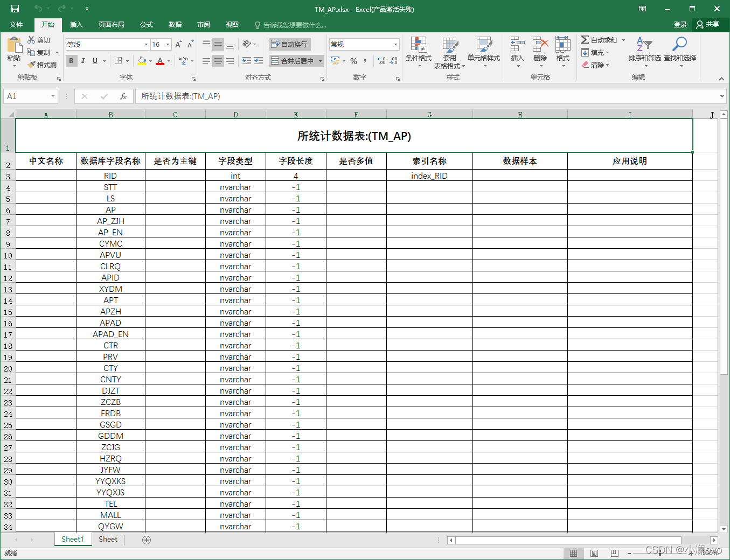Switch to Page Layout view in status bar
This screenshot has width=730, height=560.
point(594,553)
